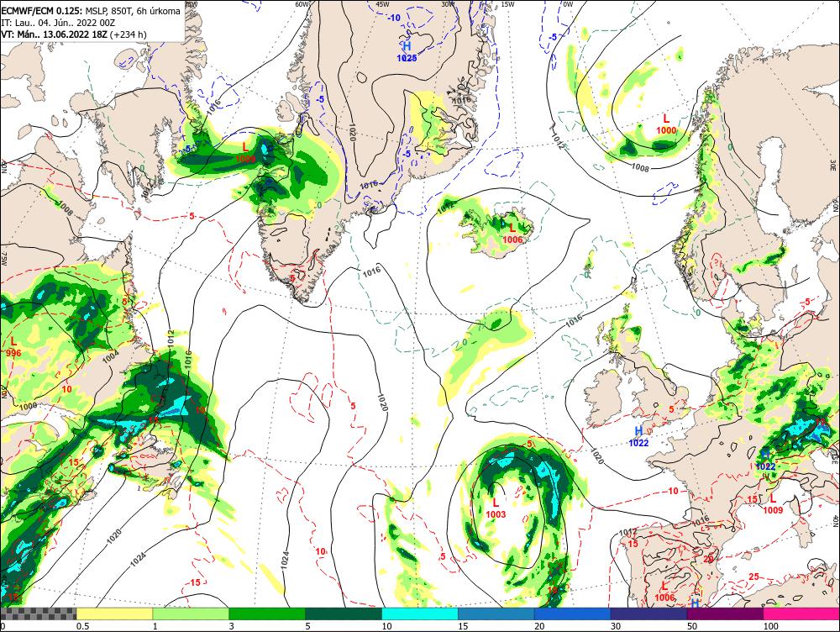This screenshot has height=632, width=840.
Task: Click the purple 50 mm legend swatch
Action: (725, 614)
